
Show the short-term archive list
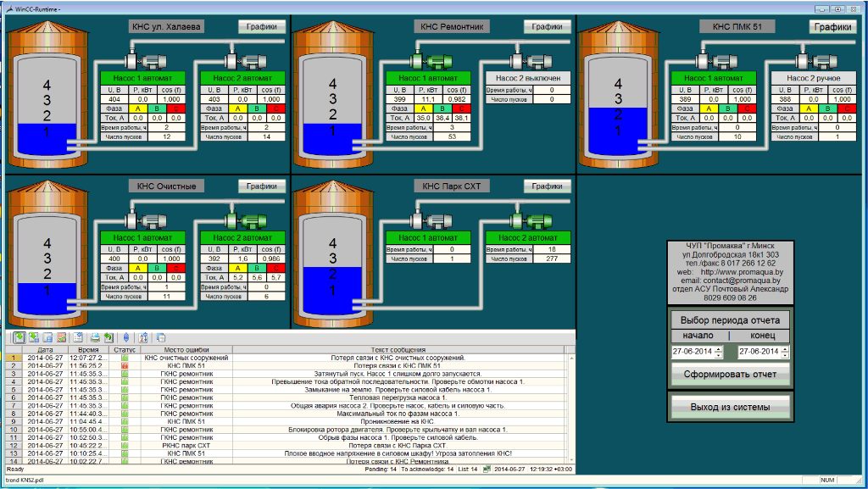pyautogui.click(x=34, y=337)
